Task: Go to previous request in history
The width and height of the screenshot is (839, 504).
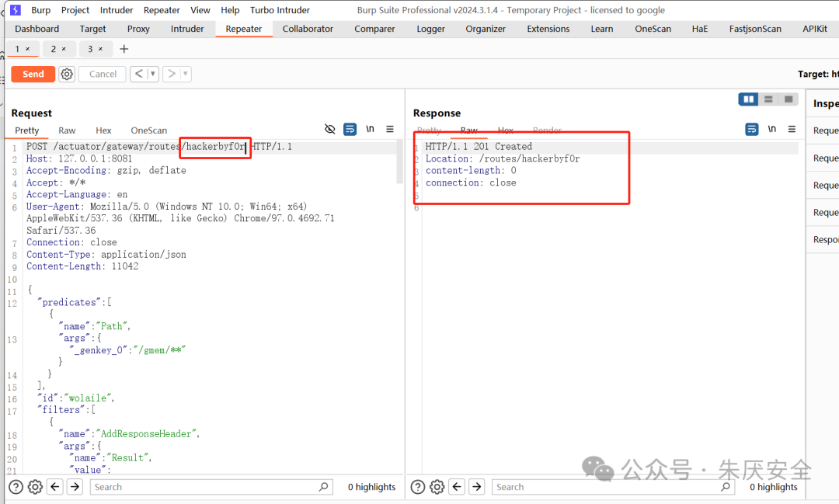Action: coord(138,74)
